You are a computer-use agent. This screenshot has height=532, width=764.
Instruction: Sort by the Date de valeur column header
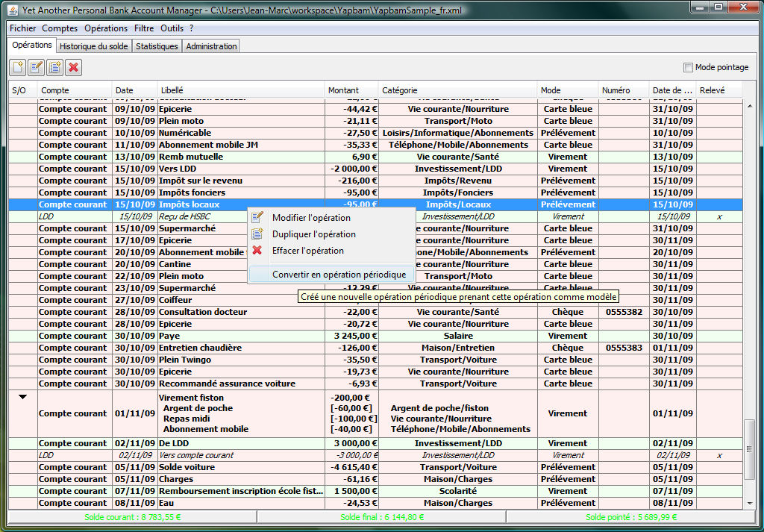point(672,90)
